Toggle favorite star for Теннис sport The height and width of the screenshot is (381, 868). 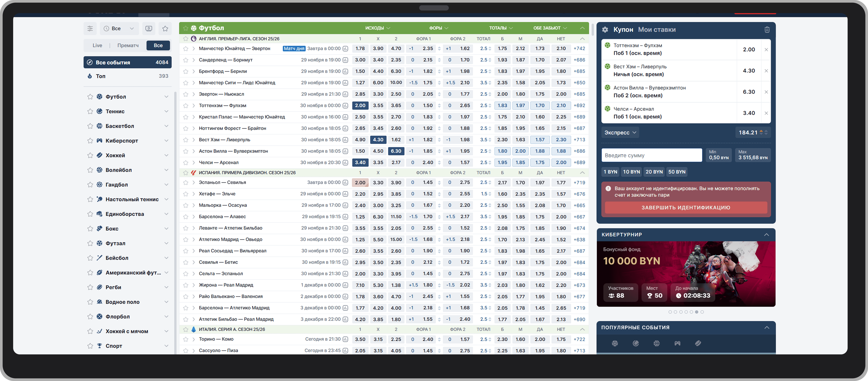pyautogui.click(x=90, y=111)
